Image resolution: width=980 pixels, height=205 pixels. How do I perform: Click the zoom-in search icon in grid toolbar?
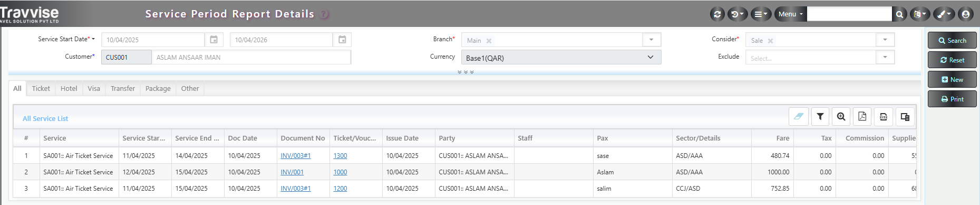(841, 117)
